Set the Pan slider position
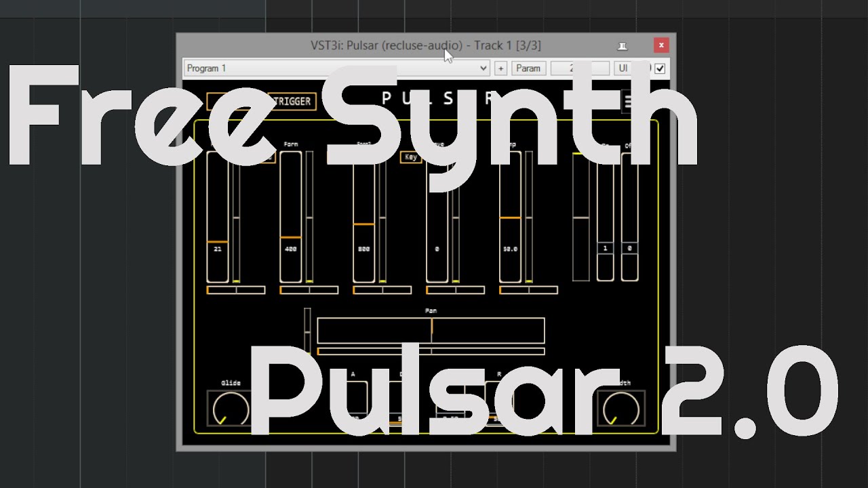This screenshot has width=868, height=488. click(431, 331)
